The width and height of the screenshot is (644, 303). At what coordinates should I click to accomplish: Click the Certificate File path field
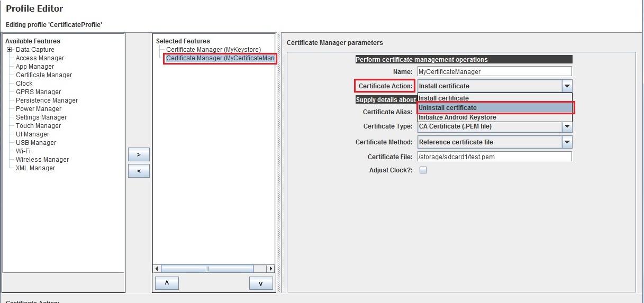(494, 157)
